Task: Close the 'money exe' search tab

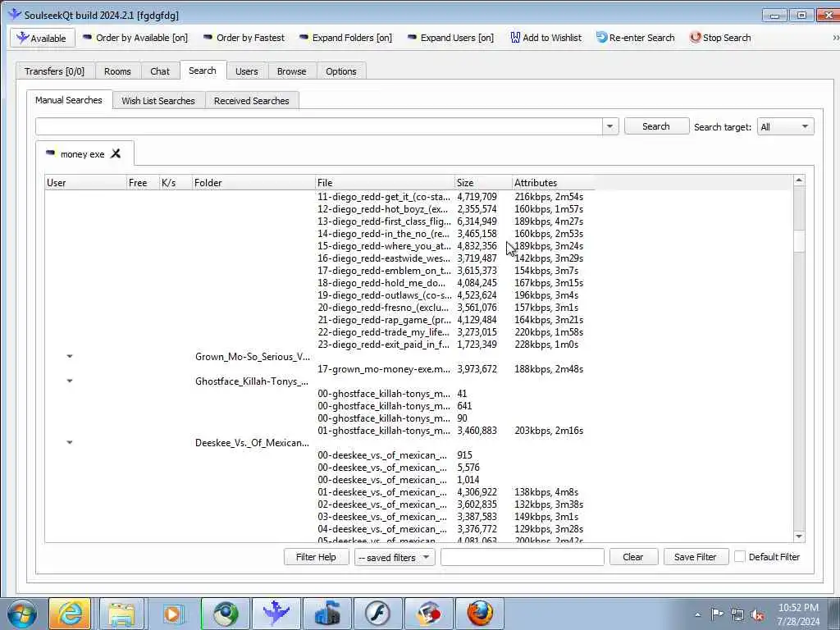Action: pyautogui.click(x=115, y=153)
